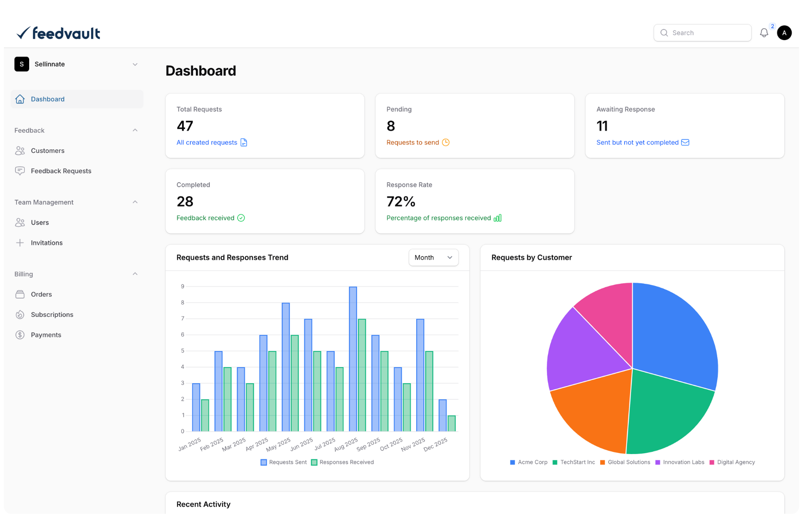This screenshot has width=803, height=532.
Task: Click the envelope icon under Awaiting Response
Action: [685, 142]
